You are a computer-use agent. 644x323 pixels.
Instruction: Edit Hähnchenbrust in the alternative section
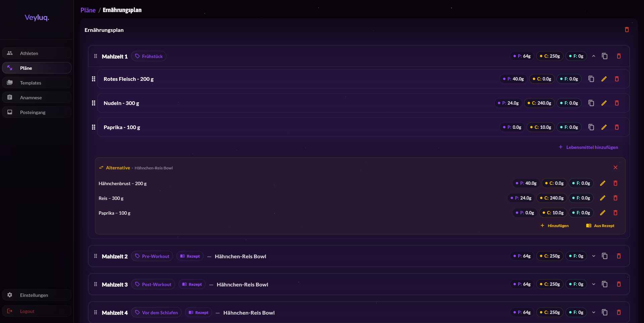coord(602,183)
